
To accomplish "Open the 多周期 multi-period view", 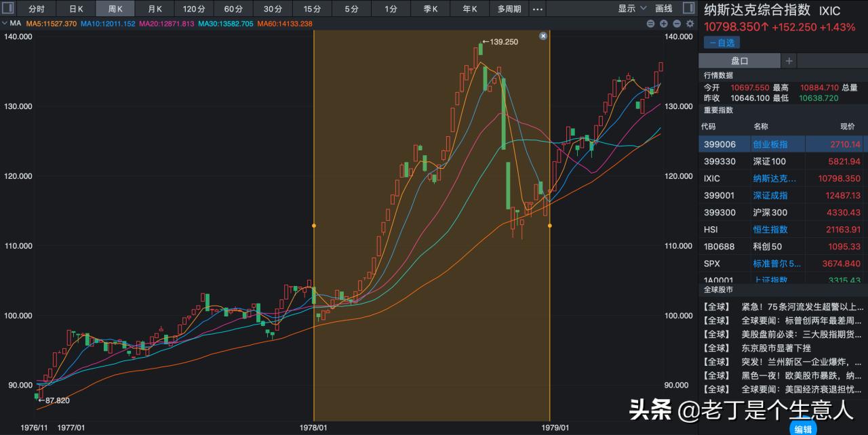I will (509, 9).
